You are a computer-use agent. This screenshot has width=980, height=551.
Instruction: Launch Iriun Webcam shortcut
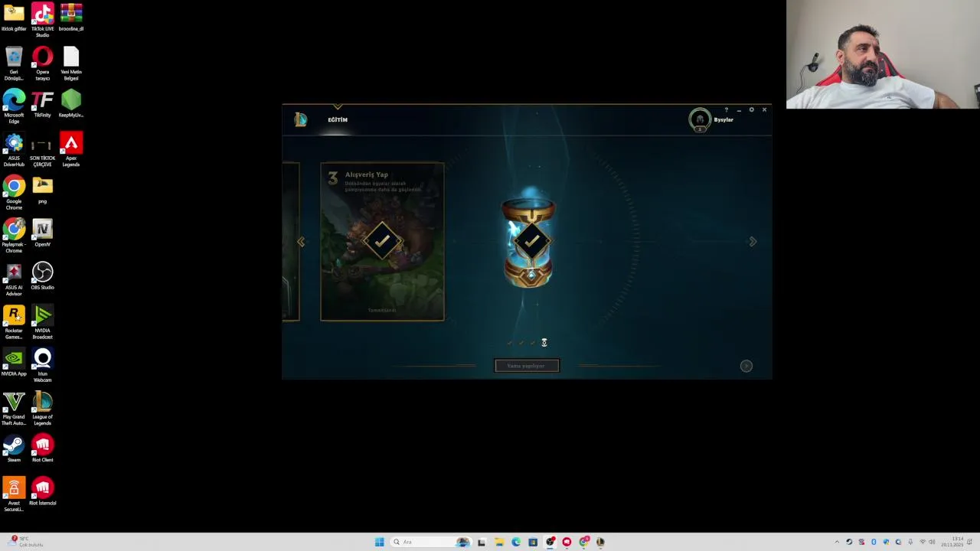click(x=42, y=366)
